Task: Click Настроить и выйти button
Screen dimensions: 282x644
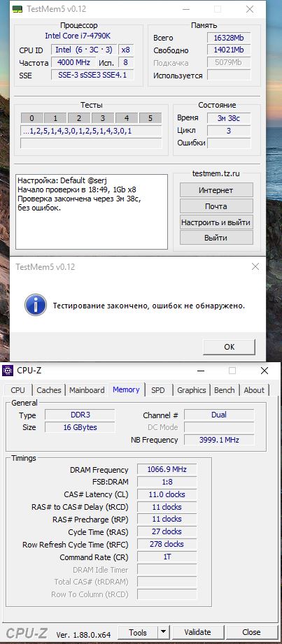Action: (x=216, y=222)
